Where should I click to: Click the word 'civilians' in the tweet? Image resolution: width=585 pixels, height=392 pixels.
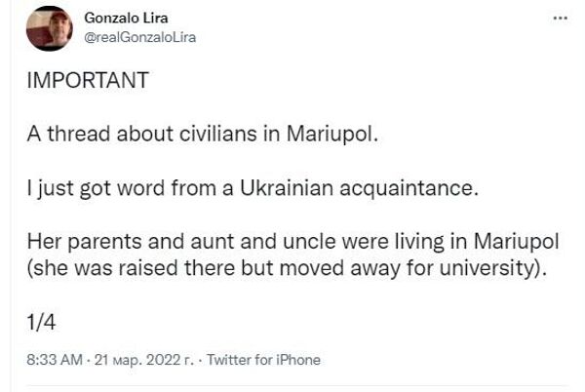point(218,135)
